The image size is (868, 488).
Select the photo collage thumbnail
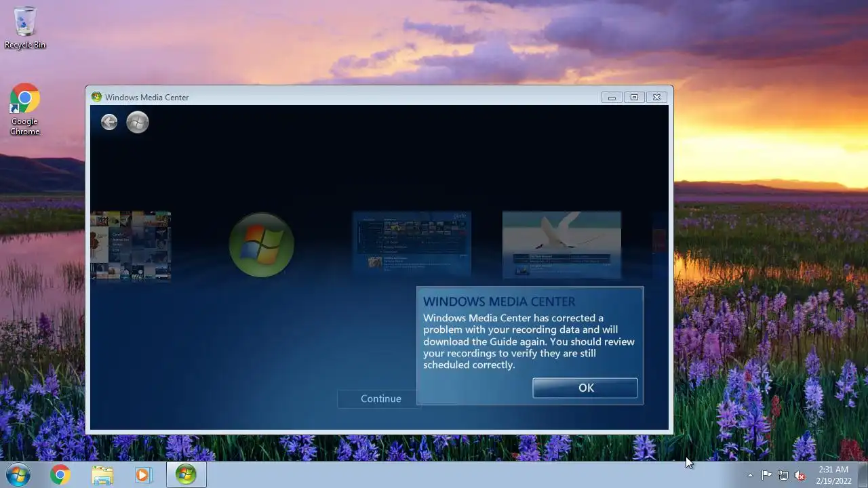coord(130,245)
